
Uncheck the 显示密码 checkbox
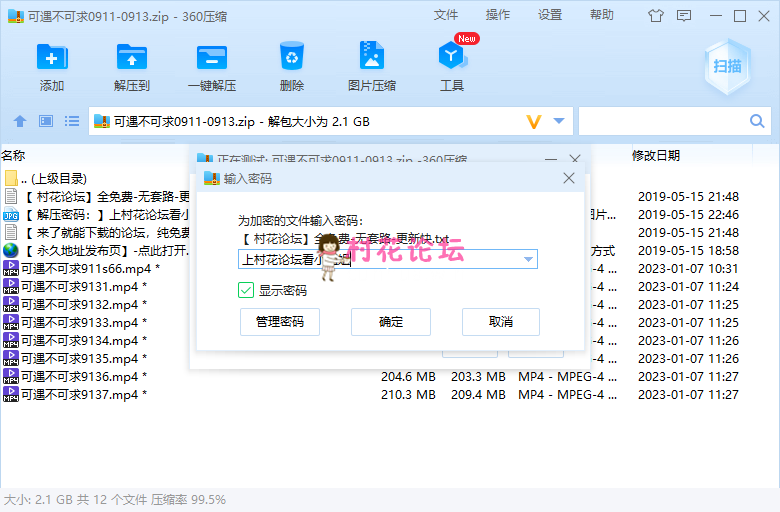coord(246,290)
